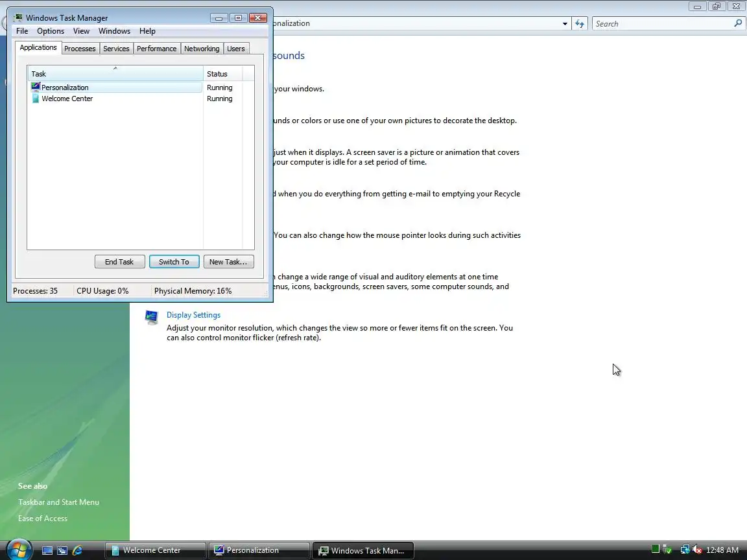
Task: Click the address bar refresh icon
Action: [579, 23]
